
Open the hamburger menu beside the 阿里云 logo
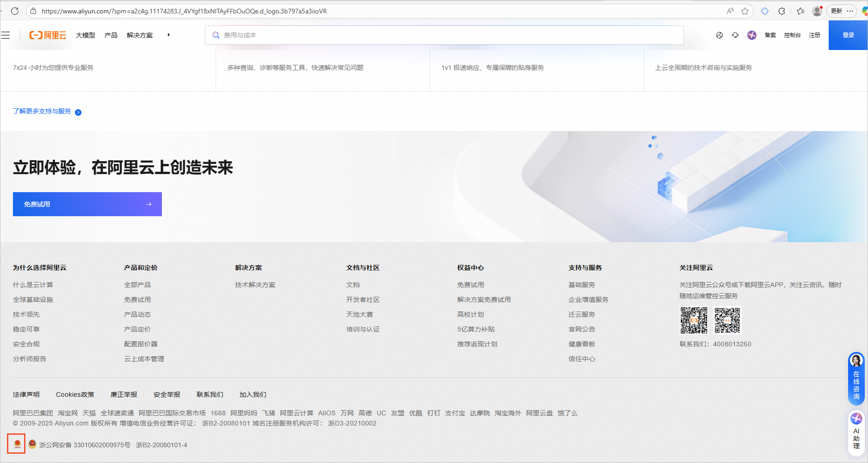(6, 35)
